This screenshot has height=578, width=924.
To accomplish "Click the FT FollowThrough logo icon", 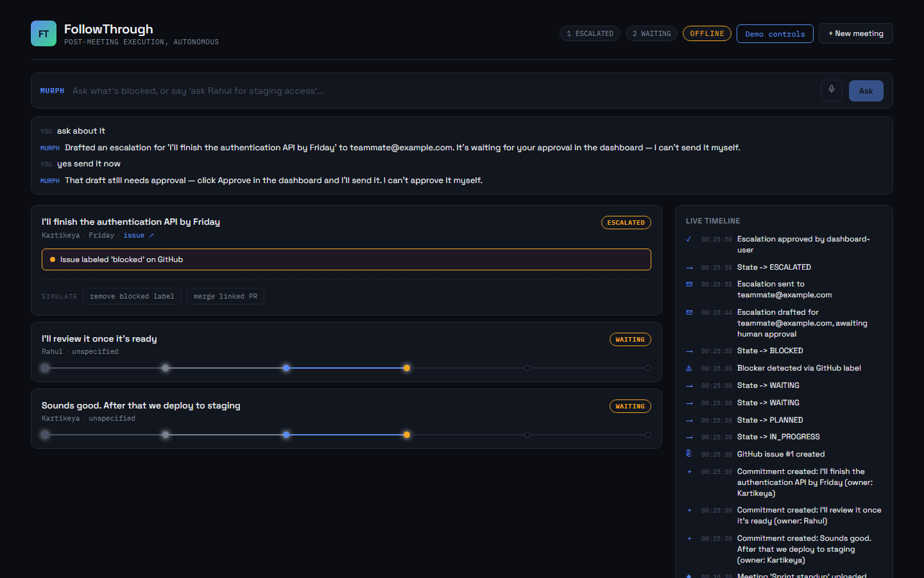I will [x=44, y=33].
